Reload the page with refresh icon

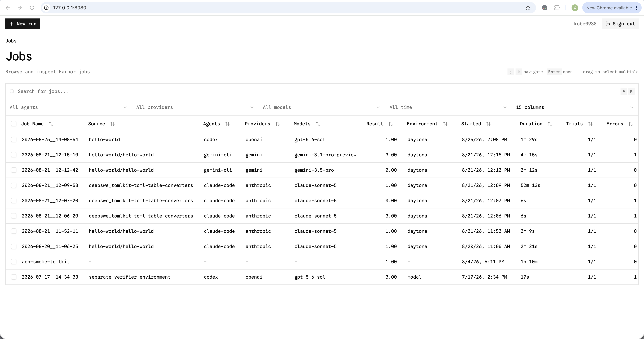(32, 8)
